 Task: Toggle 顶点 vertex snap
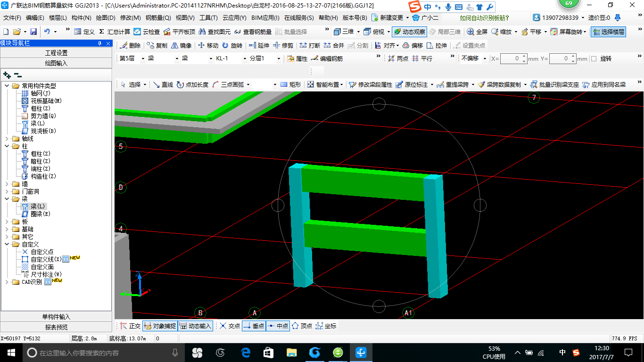click(x=302, y=326)
